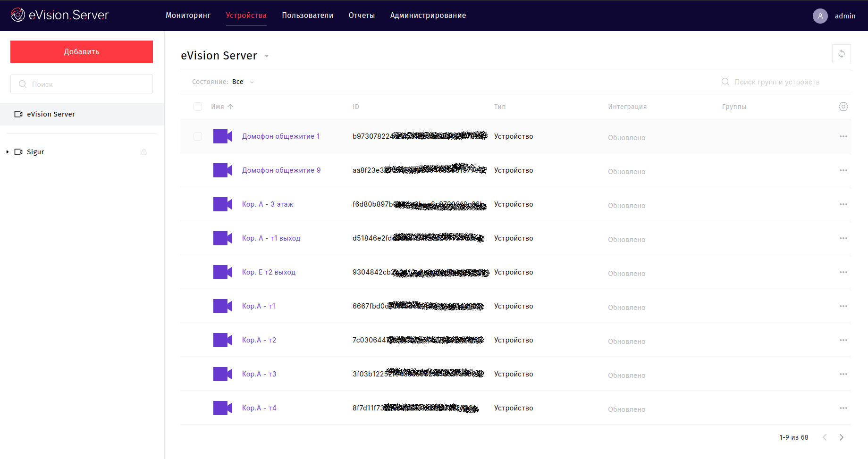Open the Кор. А - 3 этаж link

click(x=268, y=204)
